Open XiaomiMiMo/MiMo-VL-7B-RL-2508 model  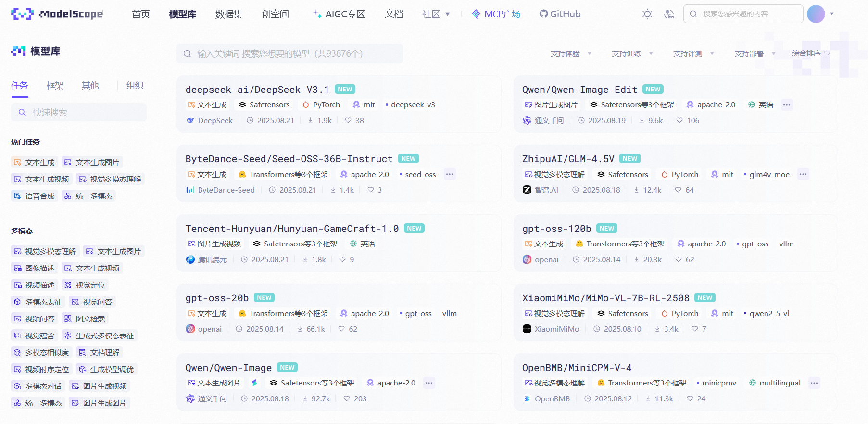coord(606,298)
